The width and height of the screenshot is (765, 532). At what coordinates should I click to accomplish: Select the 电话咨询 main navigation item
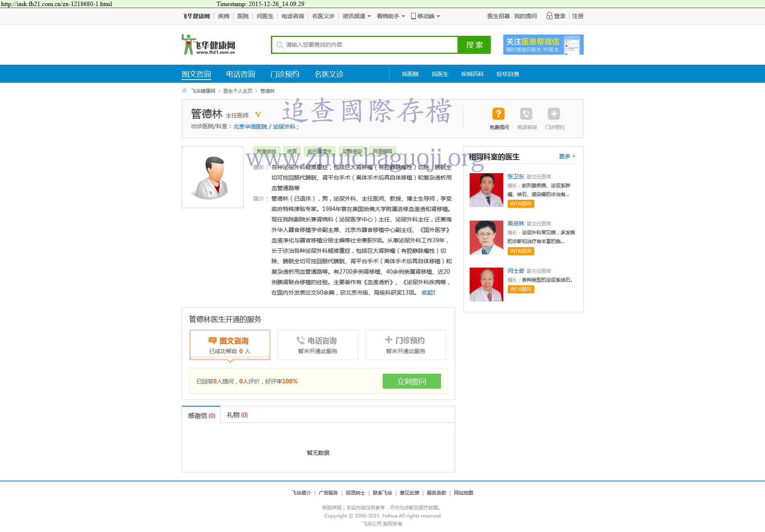click(240, 74)
